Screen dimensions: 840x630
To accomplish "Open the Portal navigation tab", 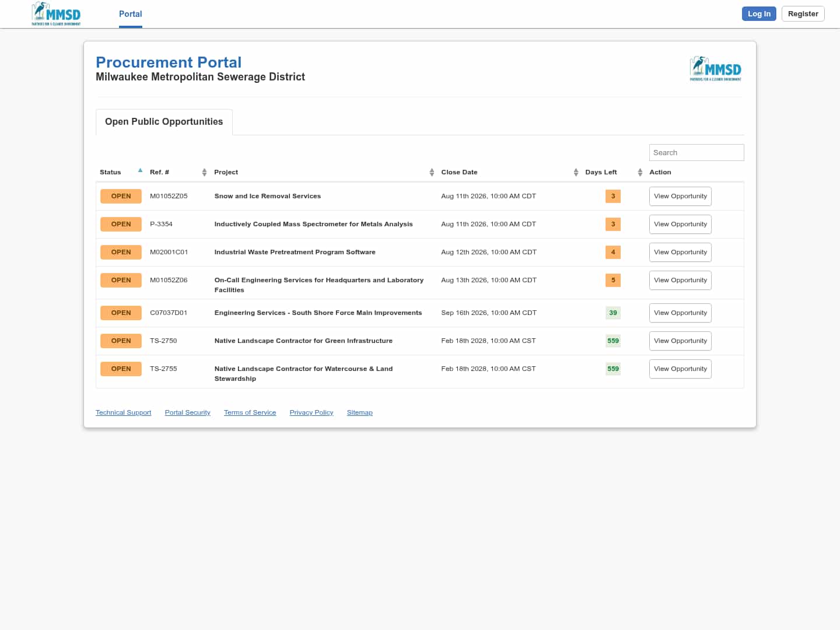I will [x=131, y=14].
